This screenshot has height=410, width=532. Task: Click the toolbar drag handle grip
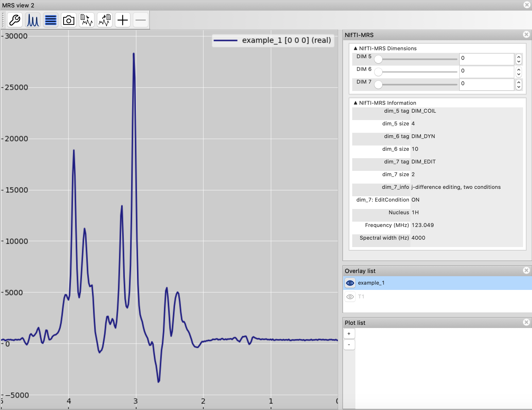tap(3, 20)
